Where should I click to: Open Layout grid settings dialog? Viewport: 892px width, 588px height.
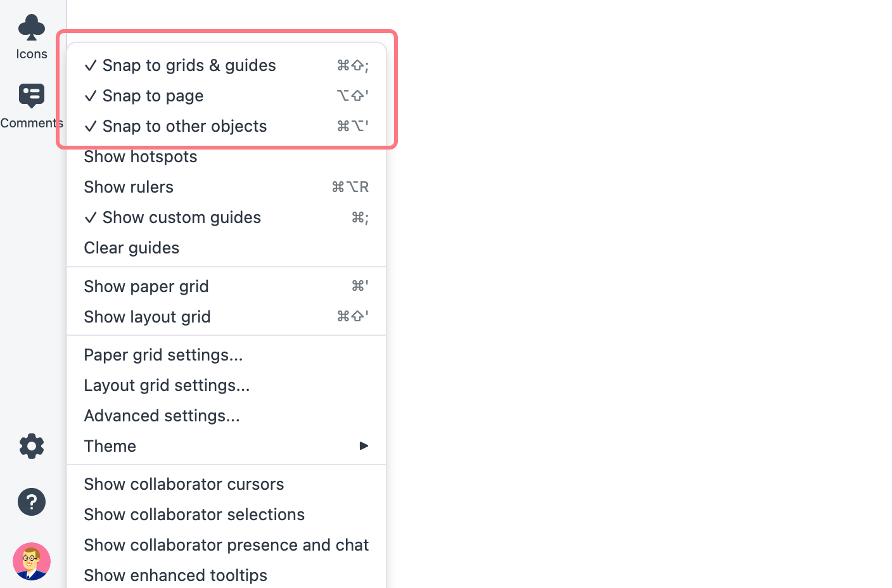(x=226, y=385)
